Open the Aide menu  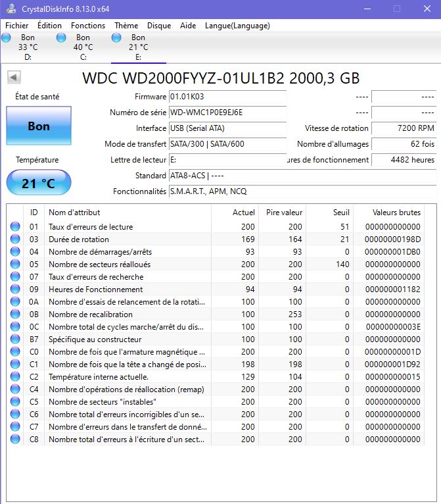click(x=188, y=26)
